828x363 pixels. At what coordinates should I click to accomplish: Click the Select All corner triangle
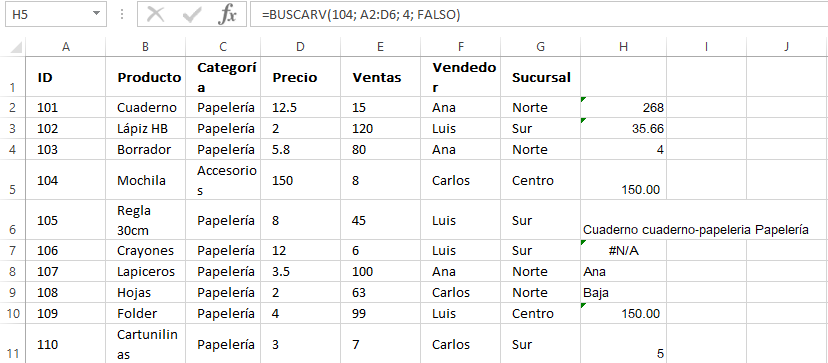(16, 48)
